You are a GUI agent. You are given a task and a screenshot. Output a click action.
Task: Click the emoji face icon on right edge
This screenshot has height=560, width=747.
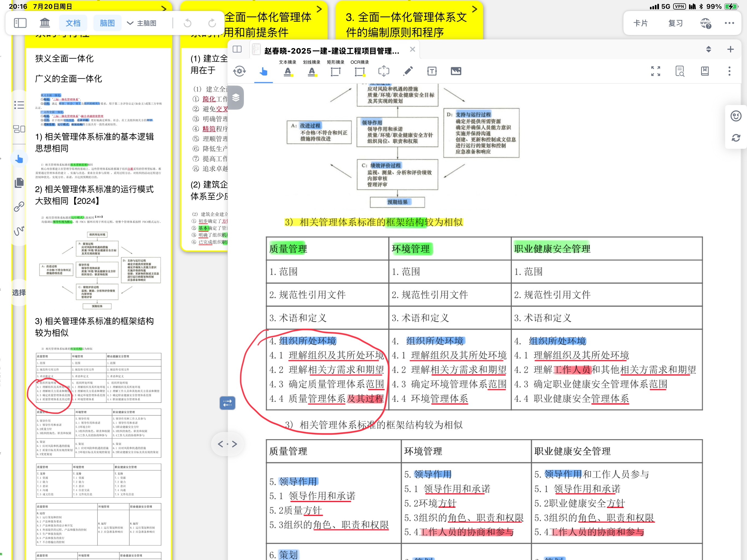pyautogui.click(x=736, y=116)
